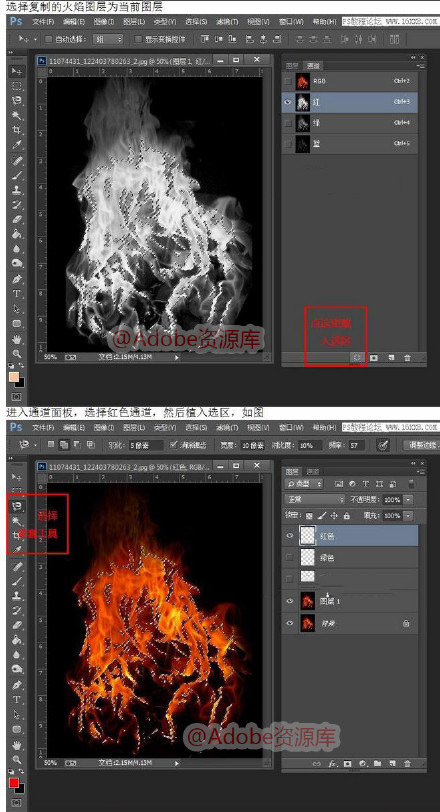
Task: Toggle the 显示变换控件 checkbox
Action: coord(138,39)
